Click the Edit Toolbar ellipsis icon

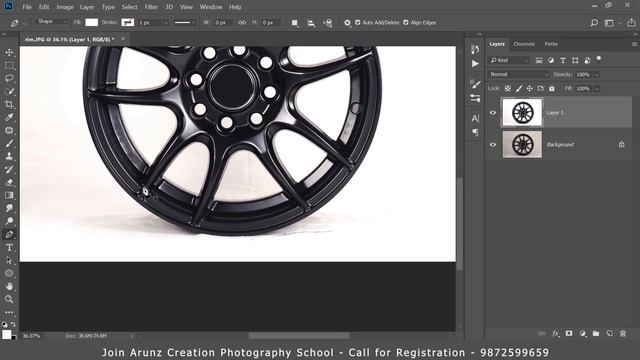[9, 312]
